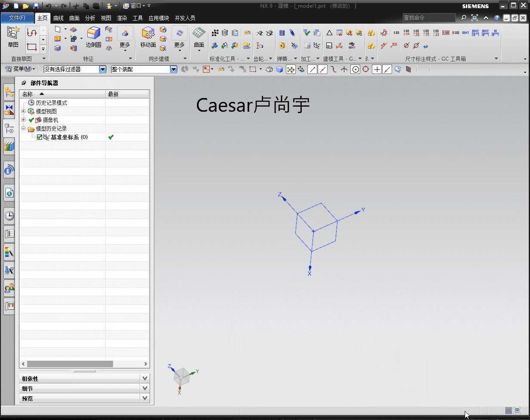Open the HD3D Tools info sidebar icon
Screen dimensions: 530x420
(9, 170)
